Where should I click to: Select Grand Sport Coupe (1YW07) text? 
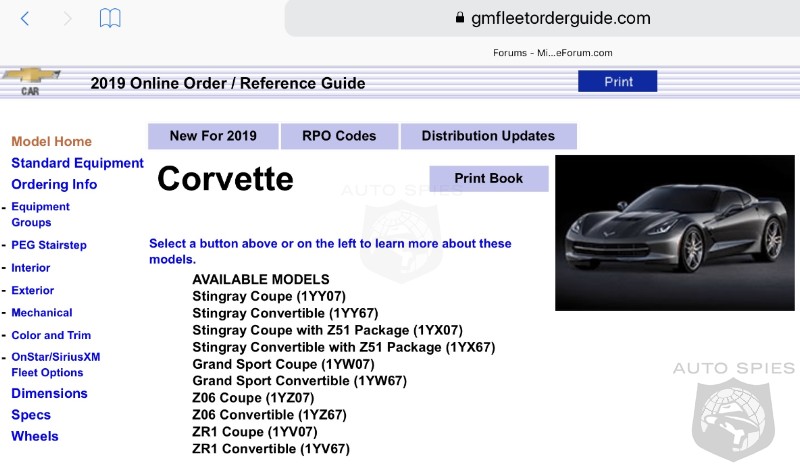[283, 364]
